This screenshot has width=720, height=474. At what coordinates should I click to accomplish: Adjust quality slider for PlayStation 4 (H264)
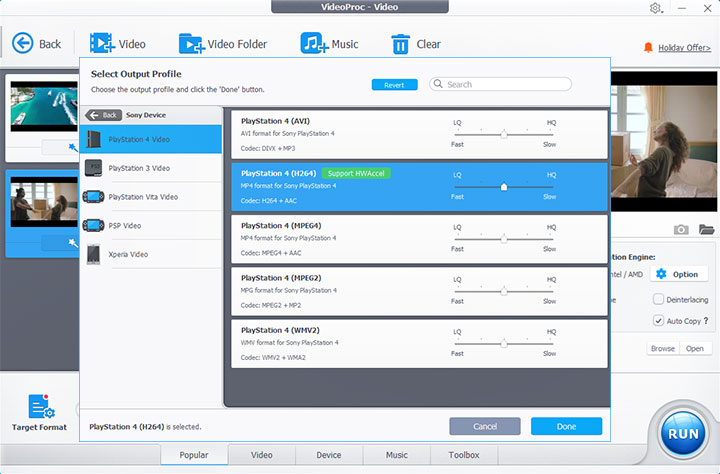click(x=504, y=187)
